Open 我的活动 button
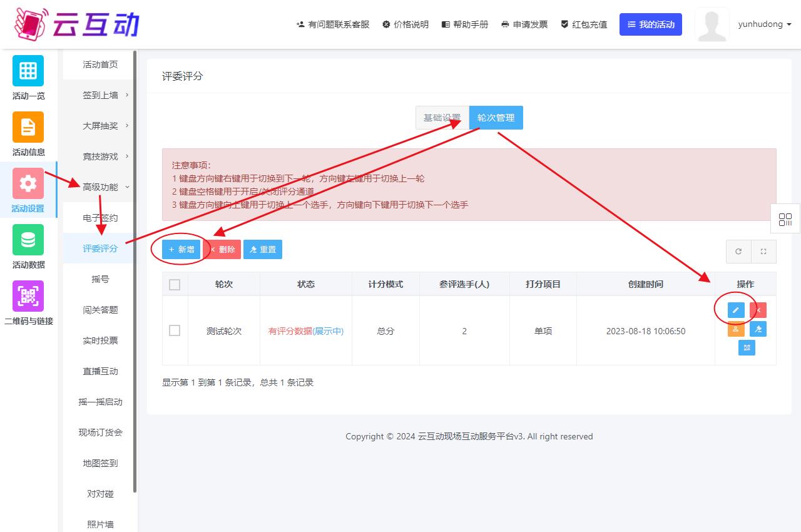The width and height of the screenshot is (801, 532). click(651, 24)
